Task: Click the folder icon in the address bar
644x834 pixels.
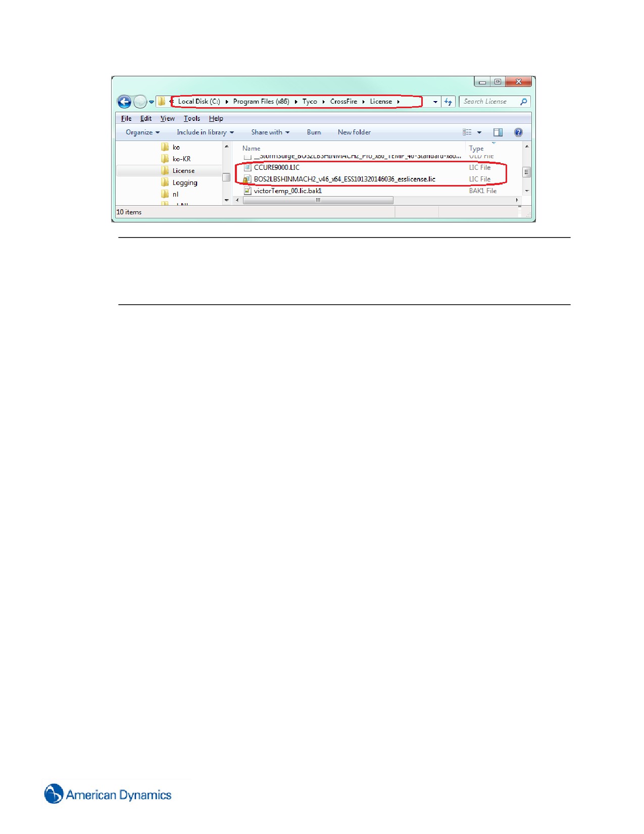Action: point(161,102)
